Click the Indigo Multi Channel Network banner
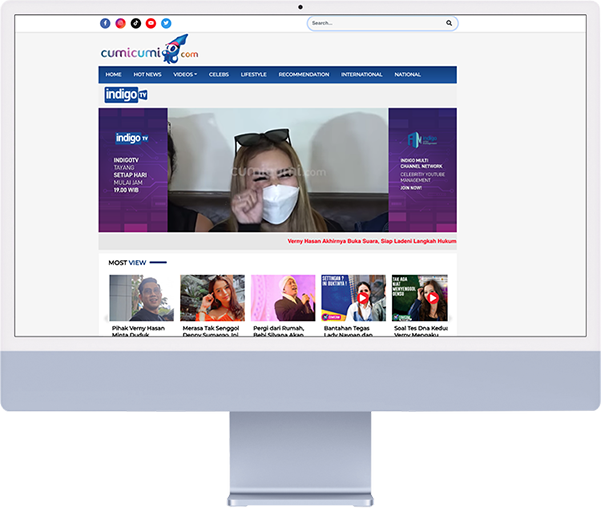Image resolution: width=601 pixels, height=508 pixels. [x=422, y=170]
